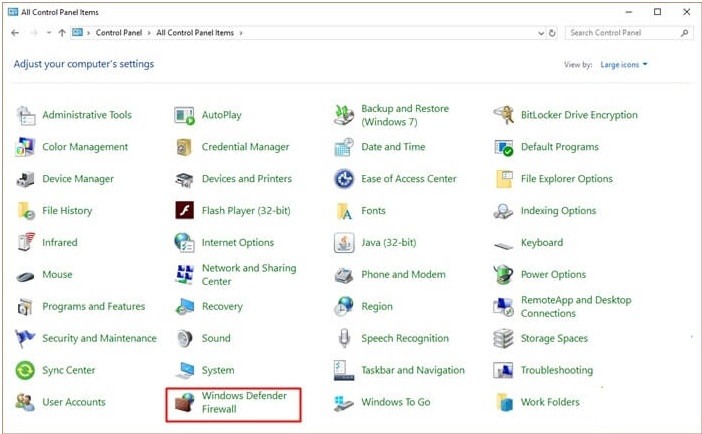Open Taskbar and Navigation link
702x434 pixels.
(x=413, y=370)
